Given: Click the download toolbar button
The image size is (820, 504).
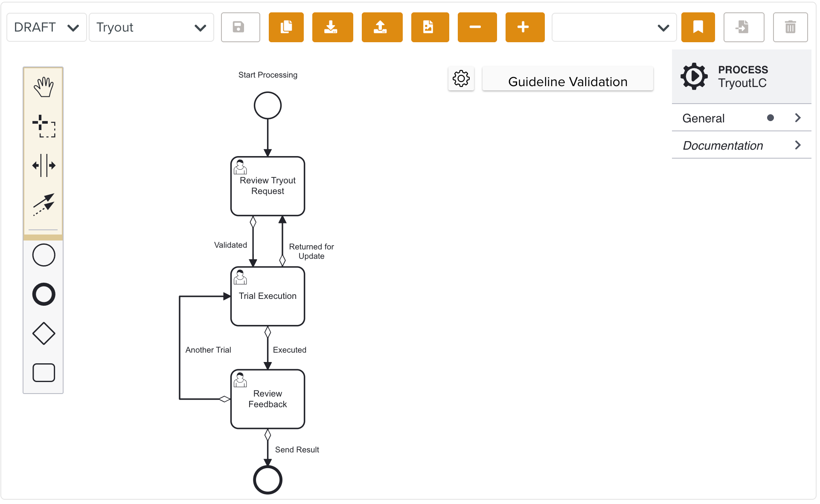Looking at the screenshot, I should pyautogui.click(x=332, y=27).
